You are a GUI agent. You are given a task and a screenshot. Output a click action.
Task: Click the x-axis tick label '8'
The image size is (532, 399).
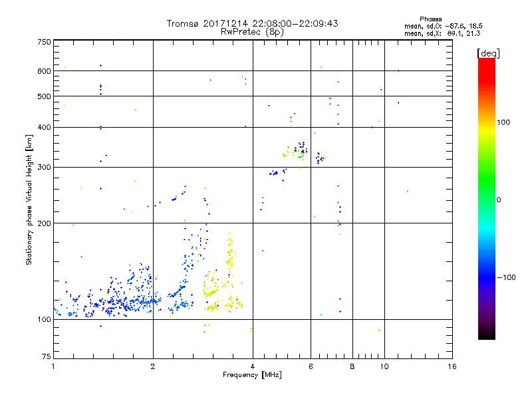point(352,366)
